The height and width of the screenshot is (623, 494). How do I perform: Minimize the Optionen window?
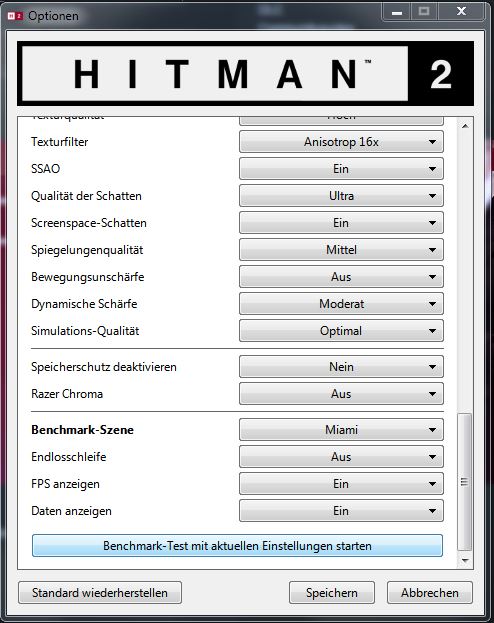click(x=397, y=12)
